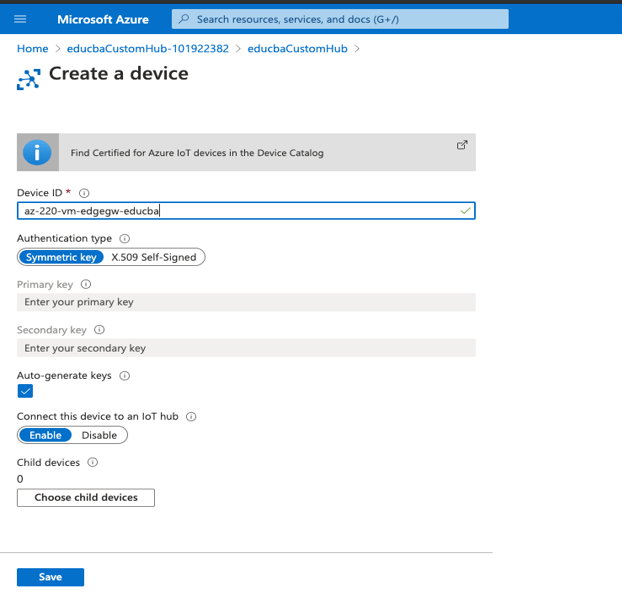Click the Device ID info icon
Viewport: 622px width, 593px height.
point(84,193)
